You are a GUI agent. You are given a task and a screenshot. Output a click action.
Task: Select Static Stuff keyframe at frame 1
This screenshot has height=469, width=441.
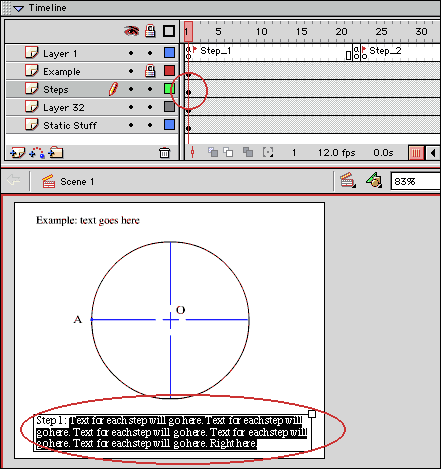pos(188,128)
